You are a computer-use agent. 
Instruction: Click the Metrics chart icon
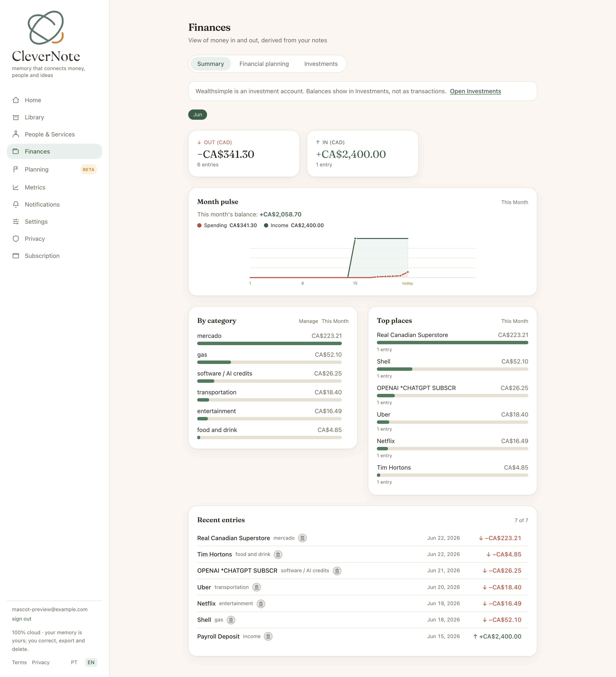(16, 187)
